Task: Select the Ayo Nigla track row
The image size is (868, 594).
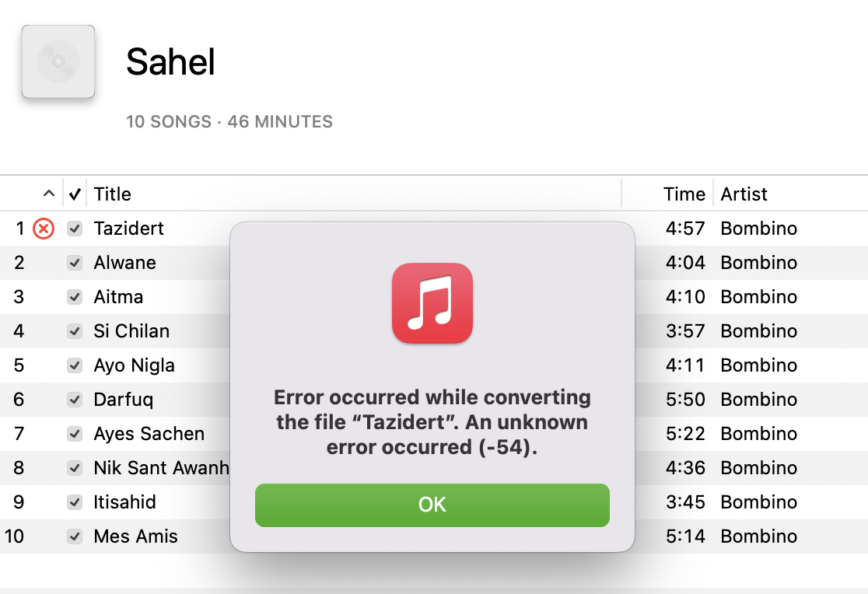Action: (134, 365)
